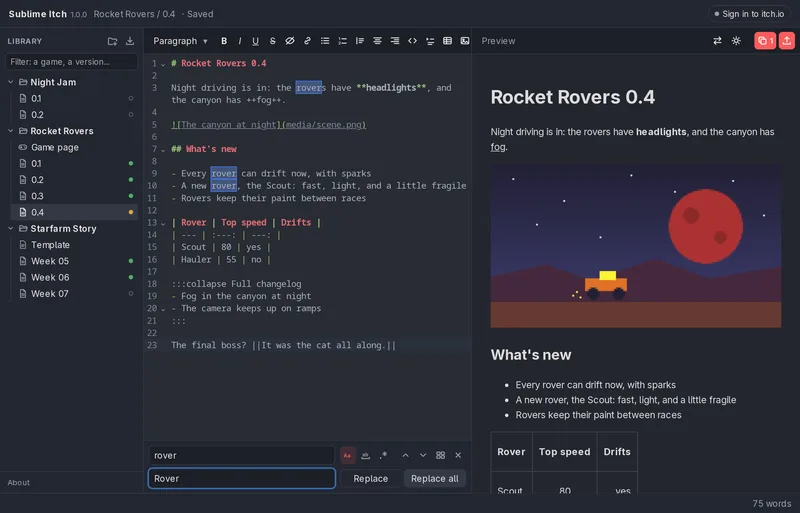
Task: Click the Replace button
Action: coord(370,479)
